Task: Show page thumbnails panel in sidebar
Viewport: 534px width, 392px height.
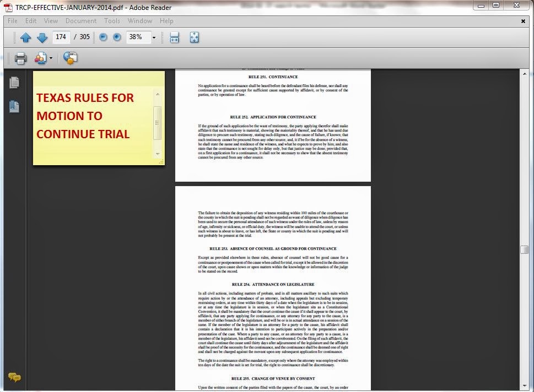Action: tap(14, 83)
